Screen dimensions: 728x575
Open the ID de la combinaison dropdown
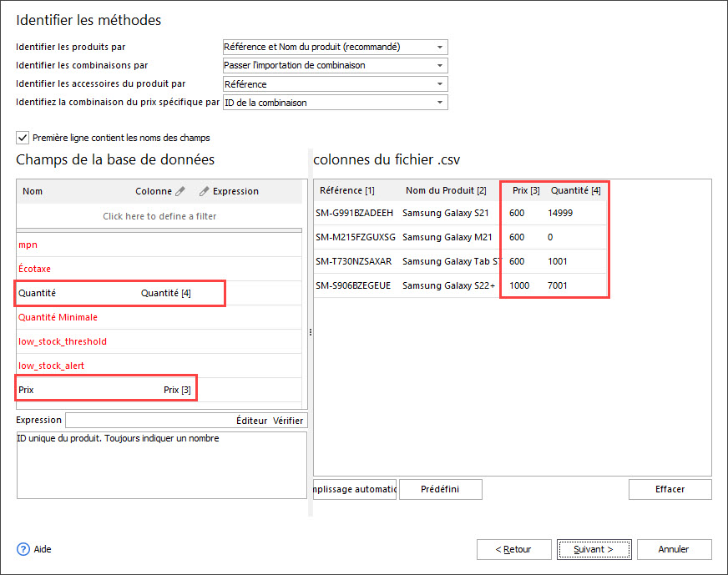click(x=336, y=103)
